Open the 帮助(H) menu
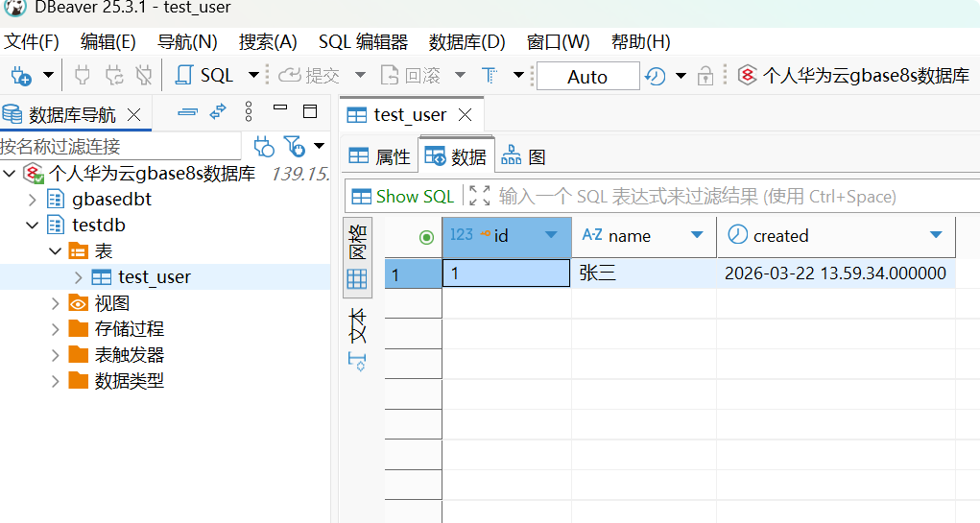This screenshot has width=980, height=523. coord(640,42)
